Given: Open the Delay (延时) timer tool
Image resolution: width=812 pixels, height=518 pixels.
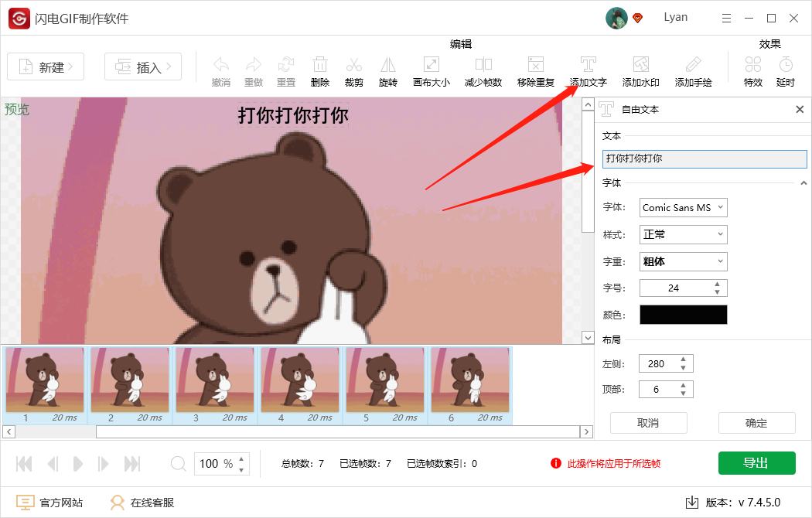Looking at the screenshot, I should pyautogui.click(x=786, y=65).
